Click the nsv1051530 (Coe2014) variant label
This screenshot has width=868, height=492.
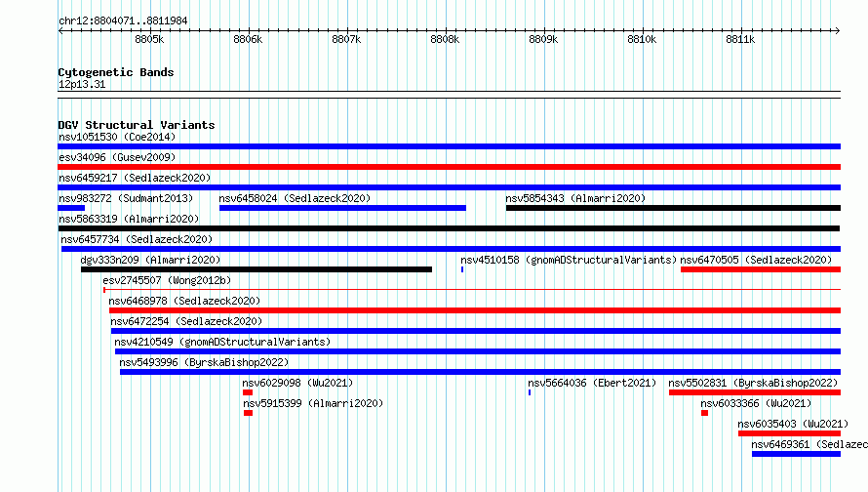coord(117,137)
